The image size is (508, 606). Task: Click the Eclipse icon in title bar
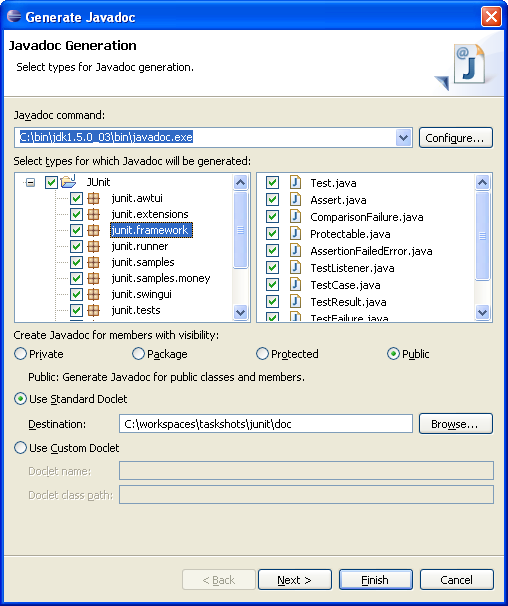14,16
